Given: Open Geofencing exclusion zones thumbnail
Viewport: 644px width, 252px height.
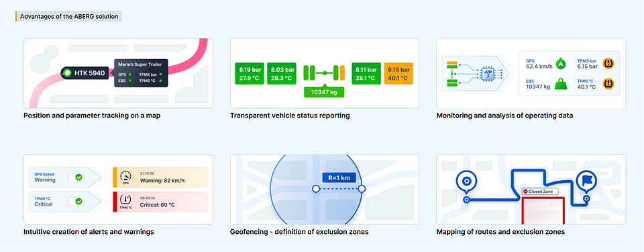Looking at the screenshot, I should (x=325, y=190).
